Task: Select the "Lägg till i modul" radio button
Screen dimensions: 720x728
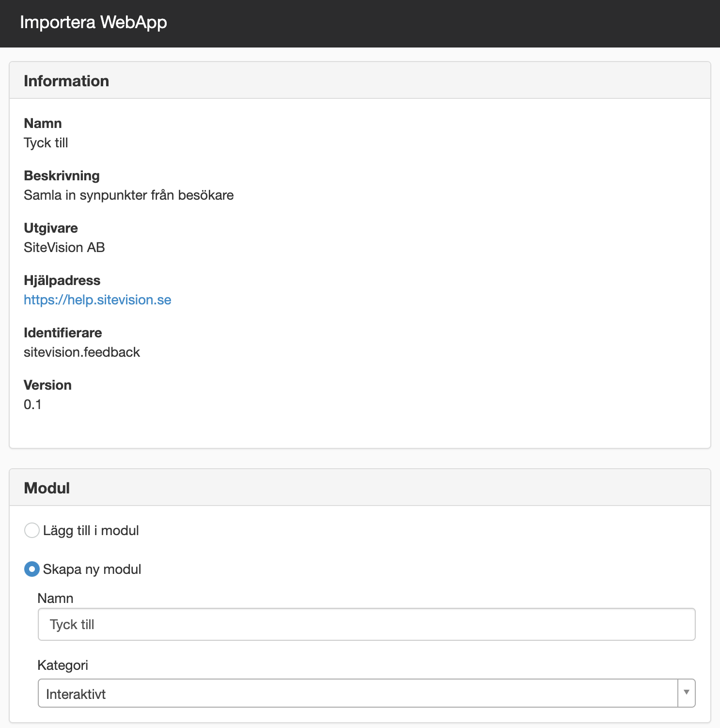Action: (32, 530)
